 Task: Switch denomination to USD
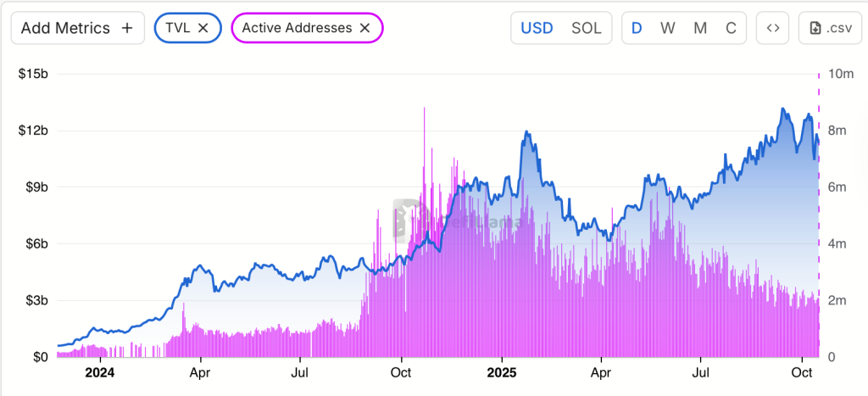click(x=537, y=28)
